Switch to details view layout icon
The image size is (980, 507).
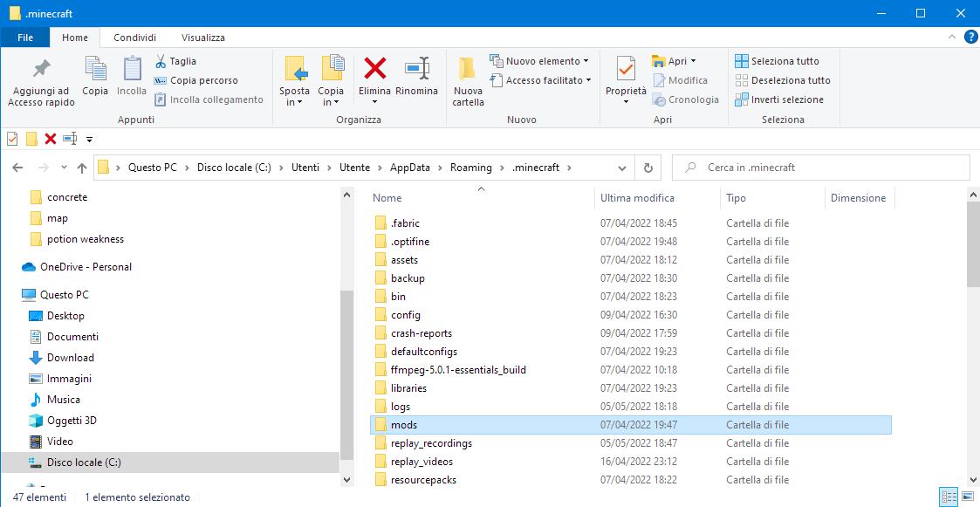949,497
